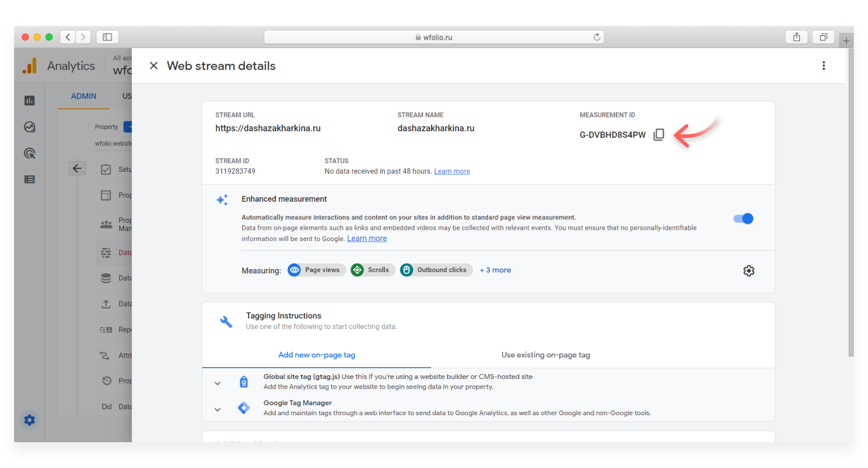868x468 pixels.
Task: Click the Global site tag gtag icon
Action: point(244,382)
